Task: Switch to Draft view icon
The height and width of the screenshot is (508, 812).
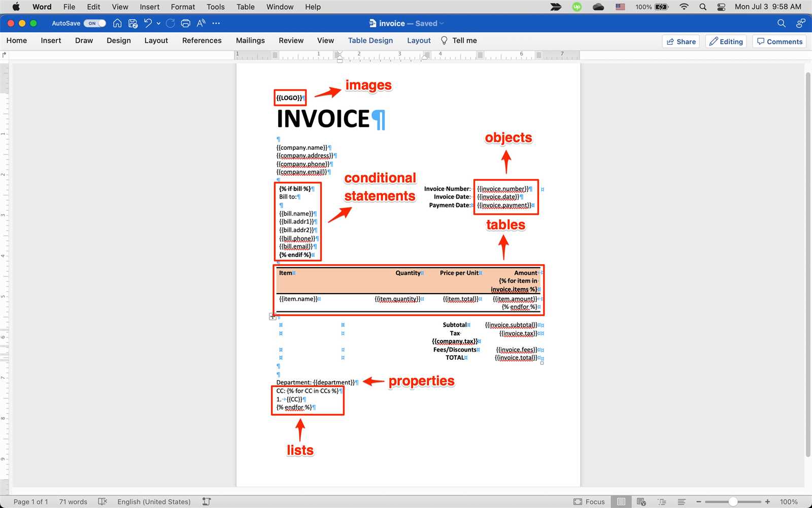Action: (682, 502)
